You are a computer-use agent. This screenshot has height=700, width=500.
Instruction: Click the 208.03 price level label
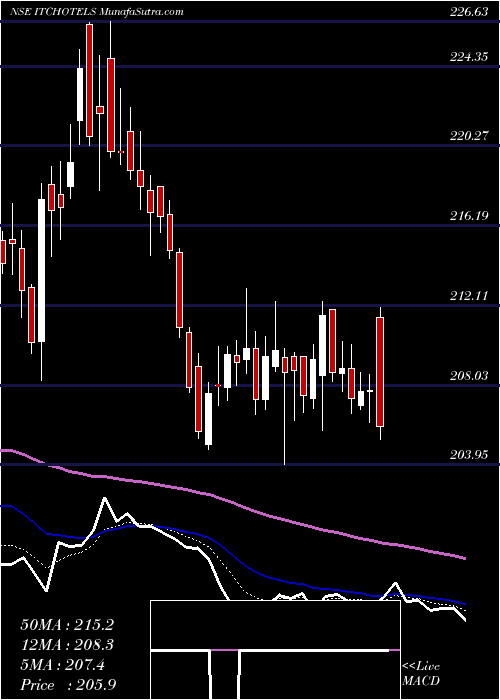pyautogui.click(x=468, y=375)
